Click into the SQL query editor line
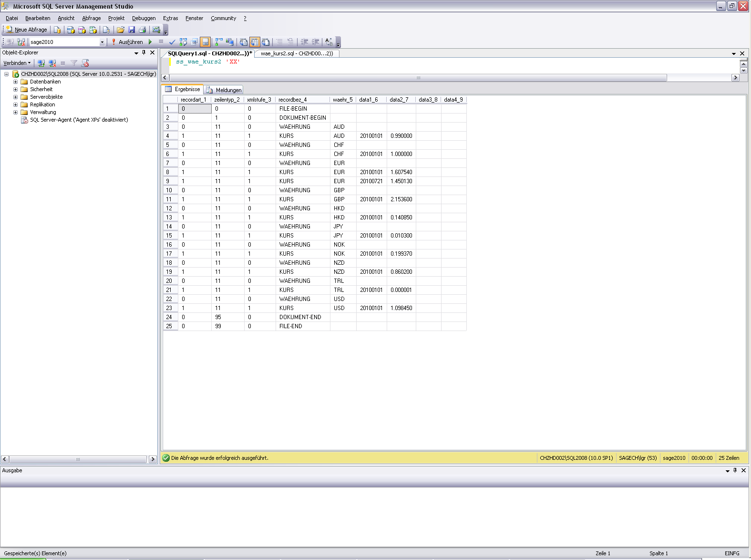This screenshot has height=560, width=751. tap(208, 62)
